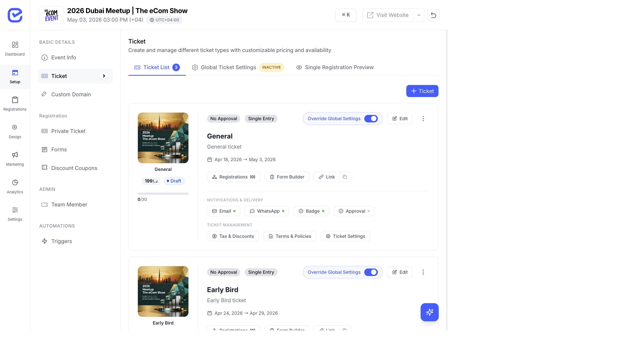
Task: Open the Design section icon
Action: 15,127
